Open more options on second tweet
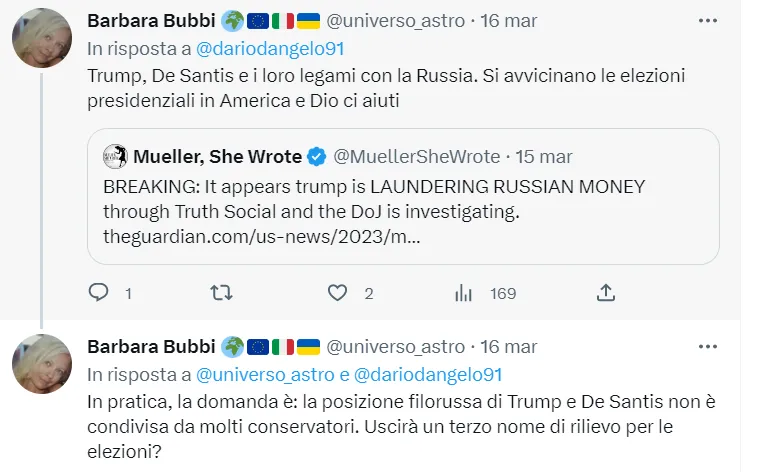 click(708, 347)
